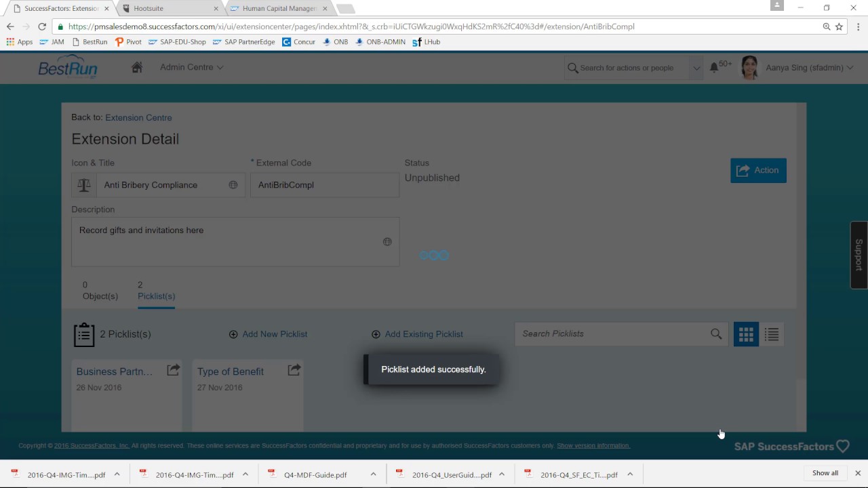Reload the browser page
868x488 pixels.
pos(42,26)
